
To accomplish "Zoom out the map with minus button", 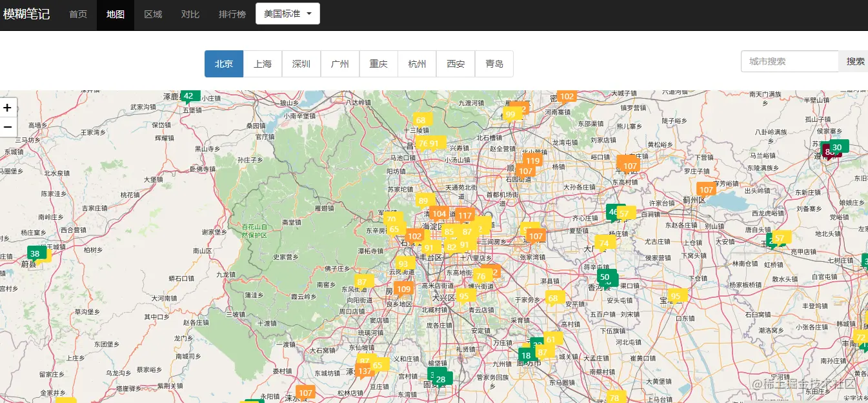I will (x=8, y=127).
